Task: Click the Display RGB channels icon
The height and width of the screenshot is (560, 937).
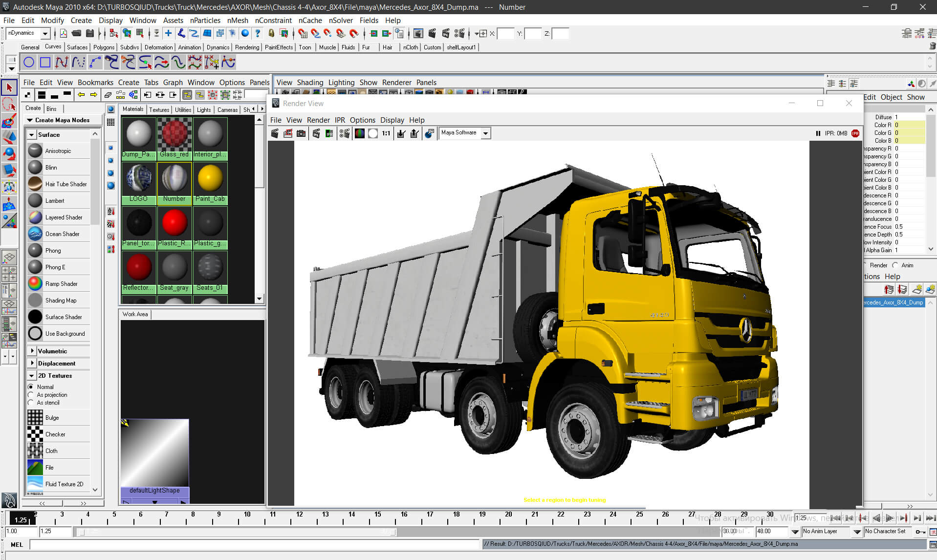Action: 360,133
